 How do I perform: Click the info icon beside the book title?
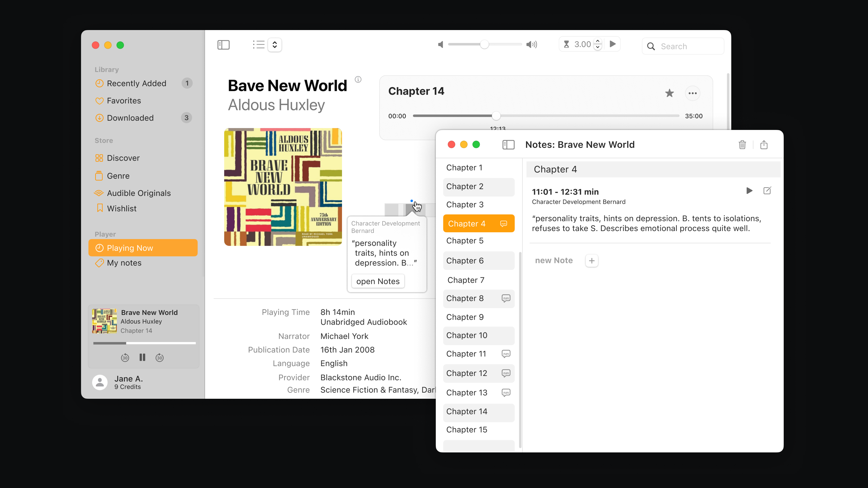click(x=358, y=80)
